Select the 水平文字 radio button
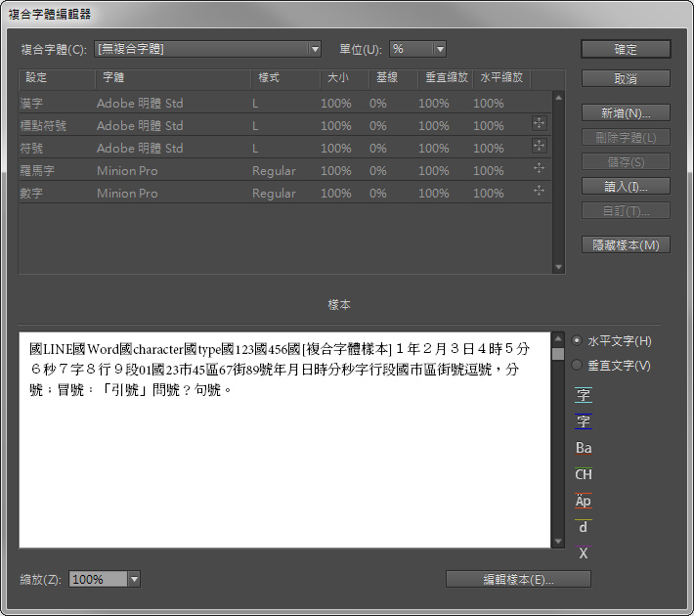The width and height of the screenshot is (694, 616). coord(577,341)
